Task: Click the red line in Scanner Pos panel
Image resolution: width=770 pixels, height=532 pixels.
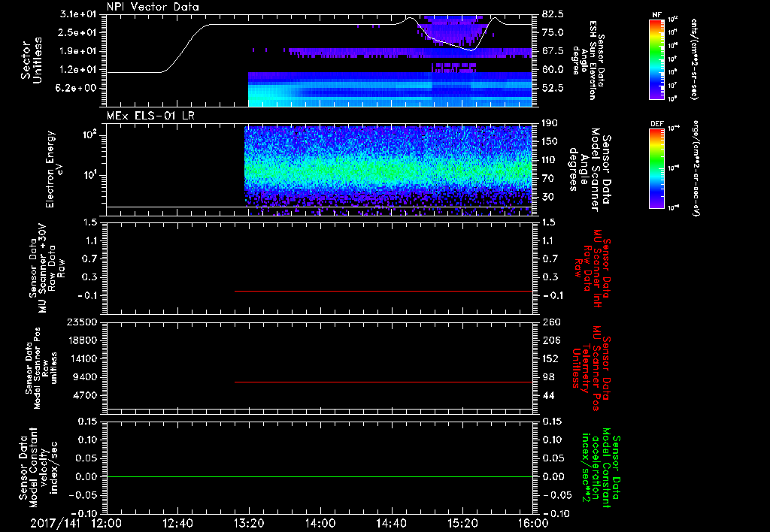Action: 383,382
